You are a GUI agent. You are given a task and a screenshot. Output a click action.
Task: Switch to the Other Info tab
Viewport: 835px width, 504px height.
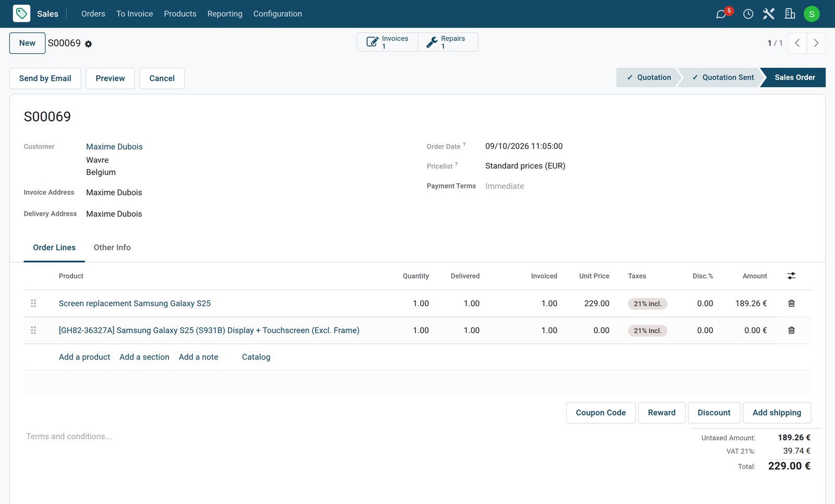(x=112, y=248)
